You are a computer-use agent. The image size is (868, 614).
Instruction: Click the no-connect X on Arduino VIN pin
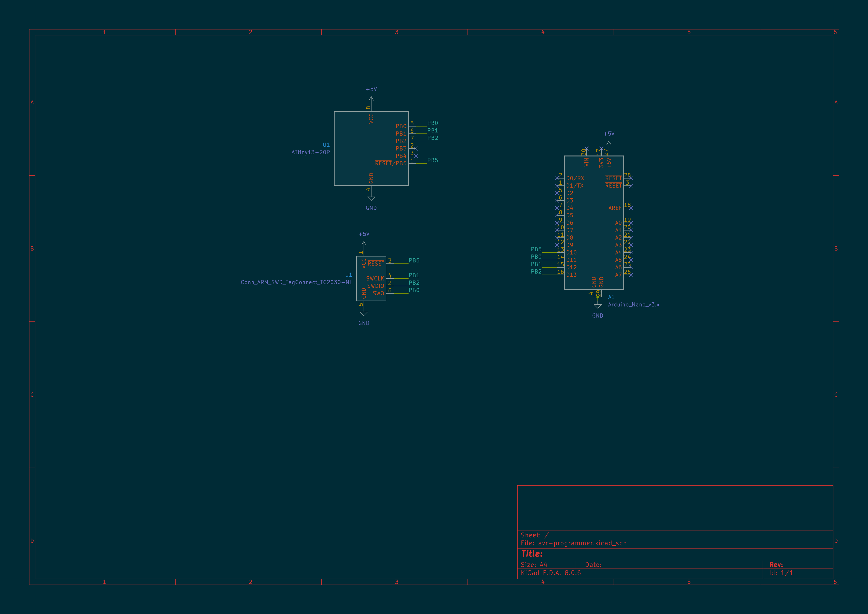click(586, 149)
